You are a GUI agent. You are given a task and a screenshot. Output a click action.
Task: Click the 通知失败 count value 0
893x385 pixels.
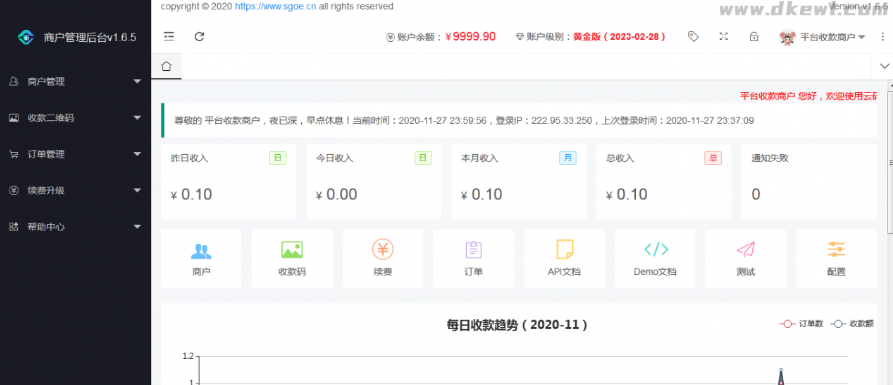pos(756,195)
